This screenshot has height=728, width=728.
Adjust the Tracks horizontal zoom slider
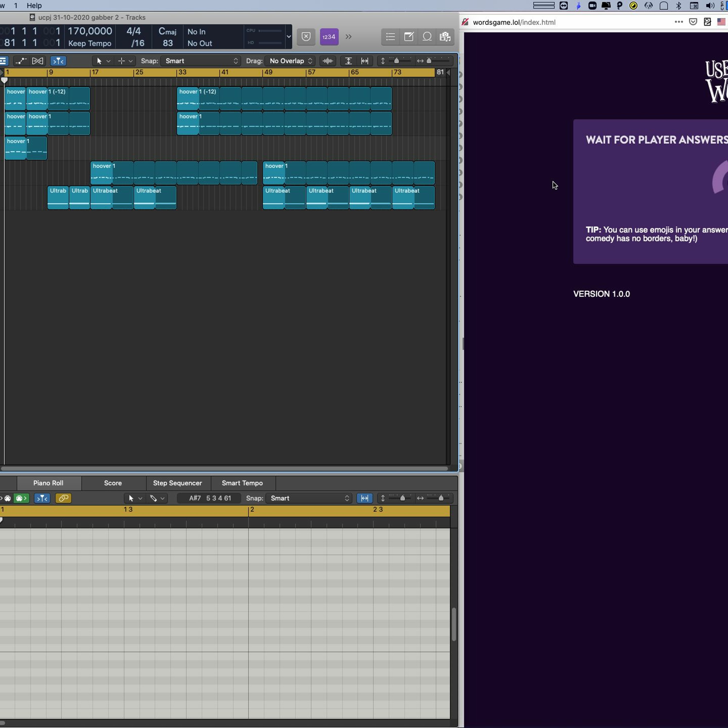point(429,61)
